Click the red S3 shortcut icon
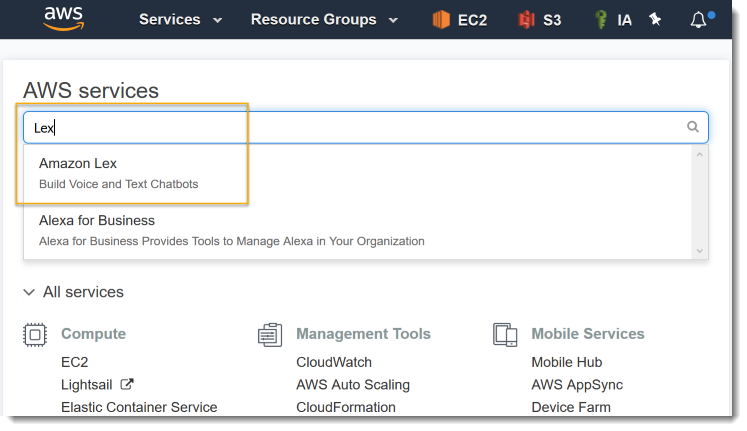The width and height of the screenshot is (747, 431). click(x=526, y=20)
